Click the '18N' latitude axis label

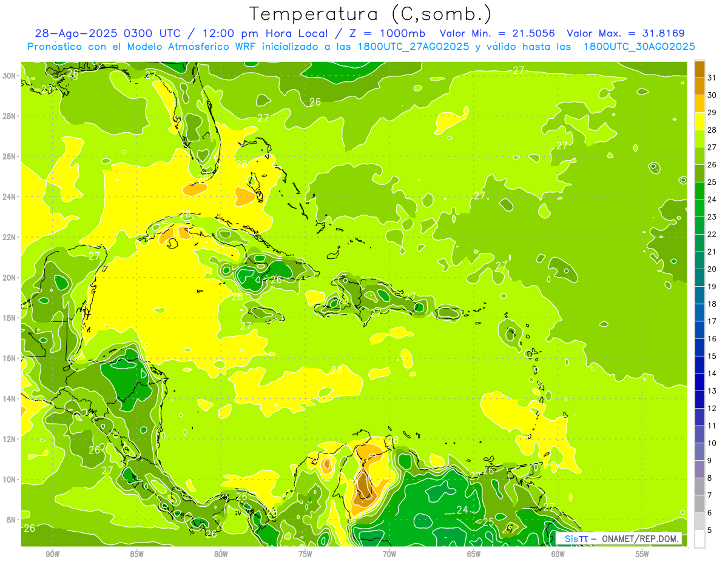tap(9, 318)
